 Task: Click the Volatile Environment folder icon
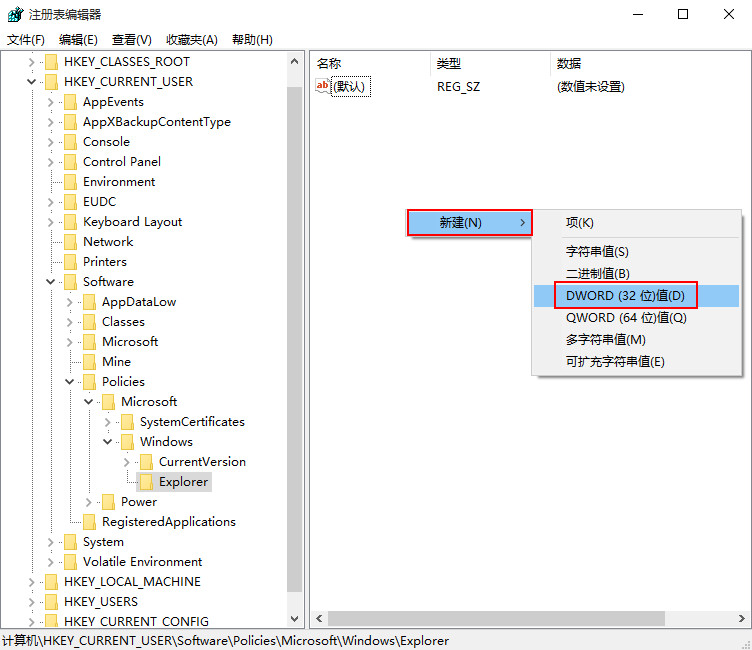(x=70, y=562)
